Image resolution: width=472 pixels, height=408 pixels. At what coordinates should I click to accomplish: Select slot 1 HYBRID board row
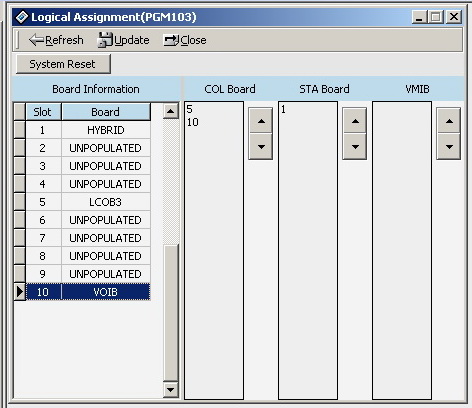click(x=88, y=130)
